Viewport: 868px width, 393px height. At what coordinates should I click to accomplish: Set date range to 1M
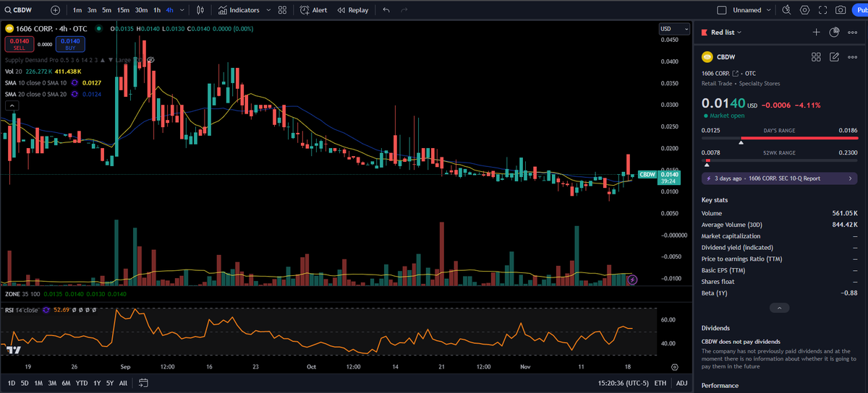point(38,383)
